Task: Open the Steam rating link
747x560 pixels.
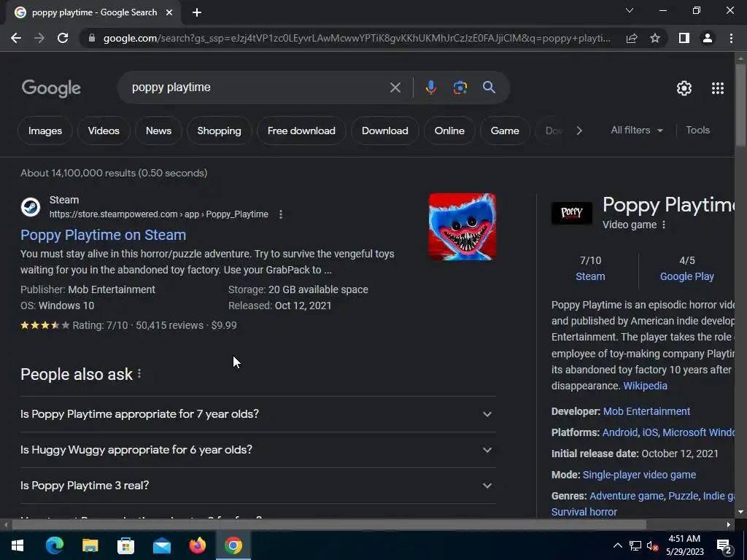Action: tap(590, 276)
